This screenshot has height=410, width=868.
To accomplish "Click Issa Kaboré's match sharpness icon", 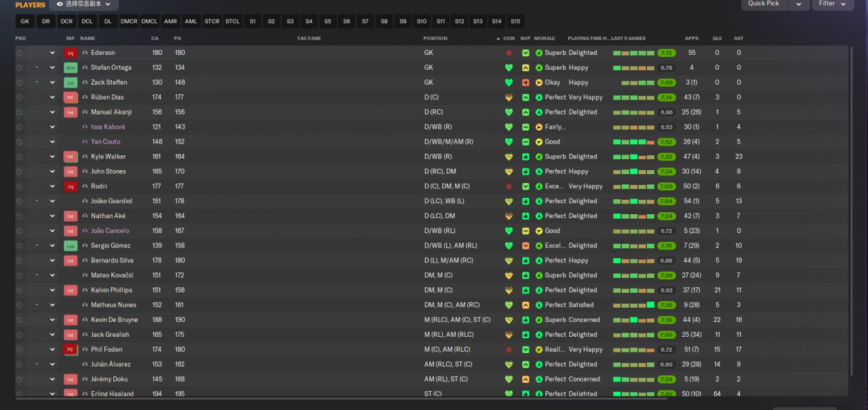I will click(526, 127).
